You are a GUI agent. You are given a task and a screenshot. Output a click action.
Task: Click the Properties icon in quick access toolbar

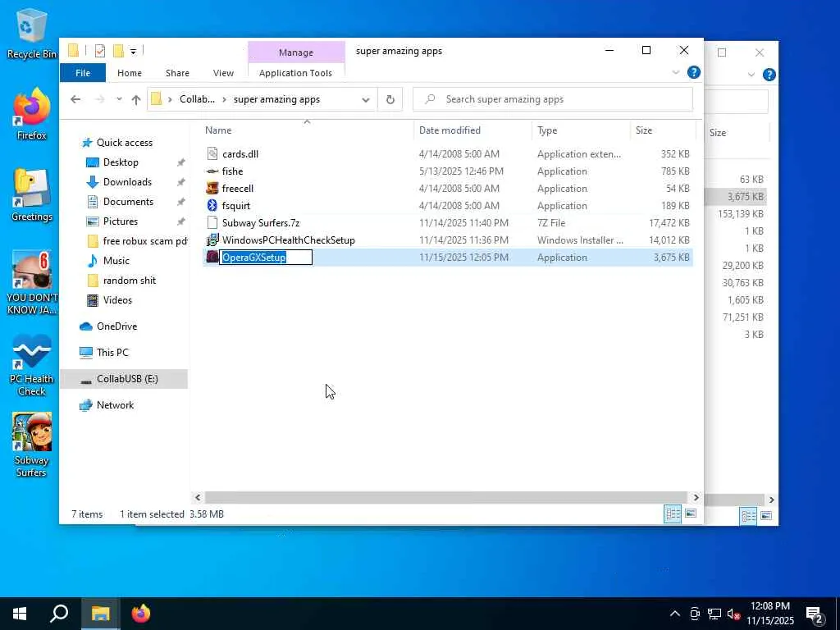pos(99,51)
